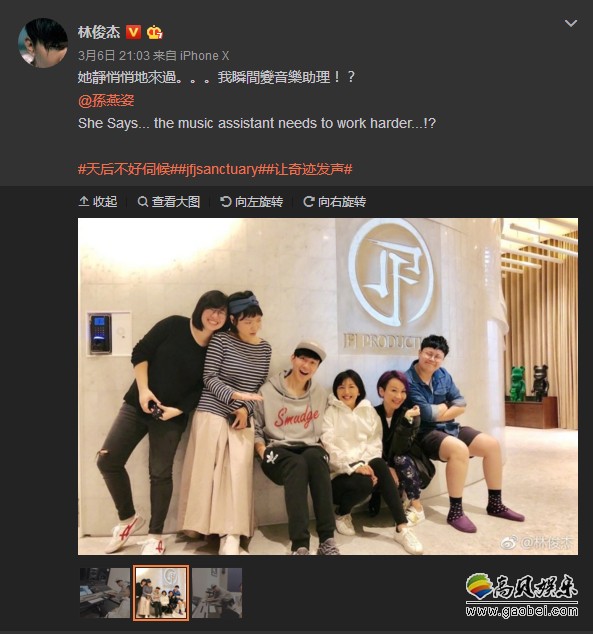593x634 pixels.
Task: Open the 林俊杰 username profile link
Action: point(99,32)
